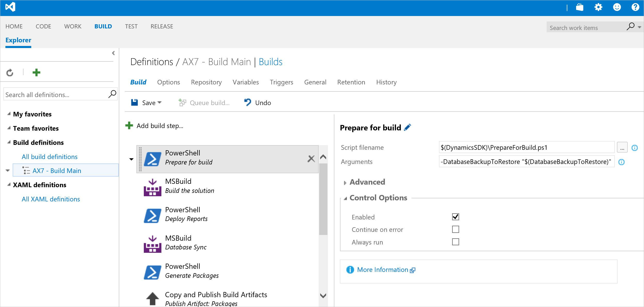Viewport: 644px width, 307px height.
Task: Switch to the Variables tab
Action: coord(246,82)
